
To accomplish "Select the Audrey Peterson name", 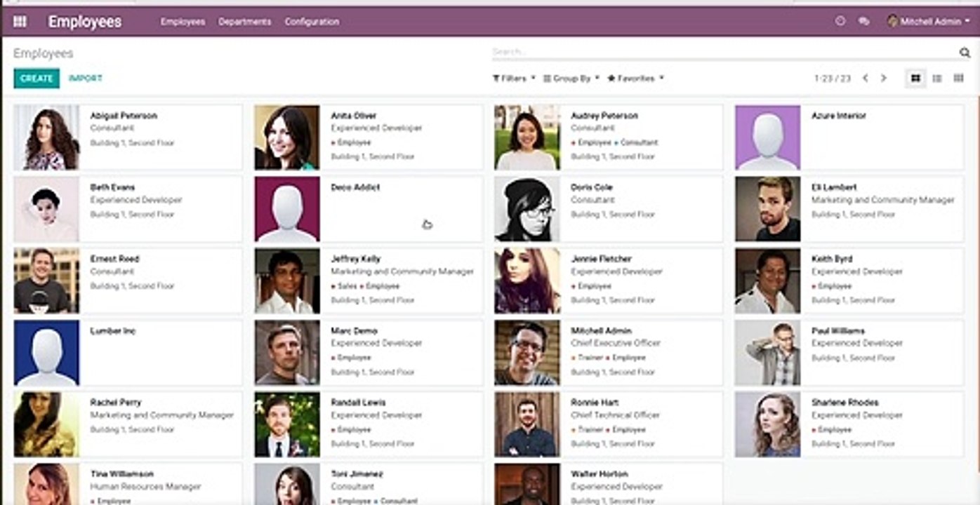I will (604, 116).
